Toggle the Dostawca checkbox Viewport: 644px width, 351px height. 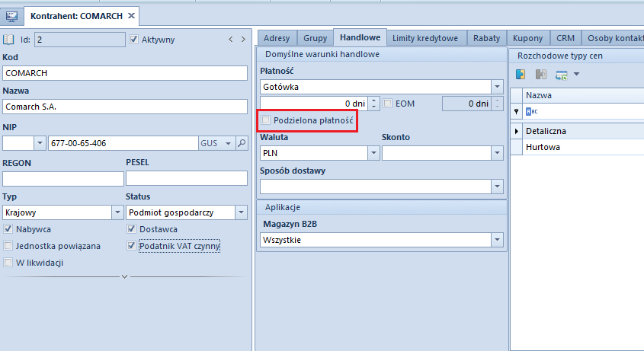coord(131,228)
